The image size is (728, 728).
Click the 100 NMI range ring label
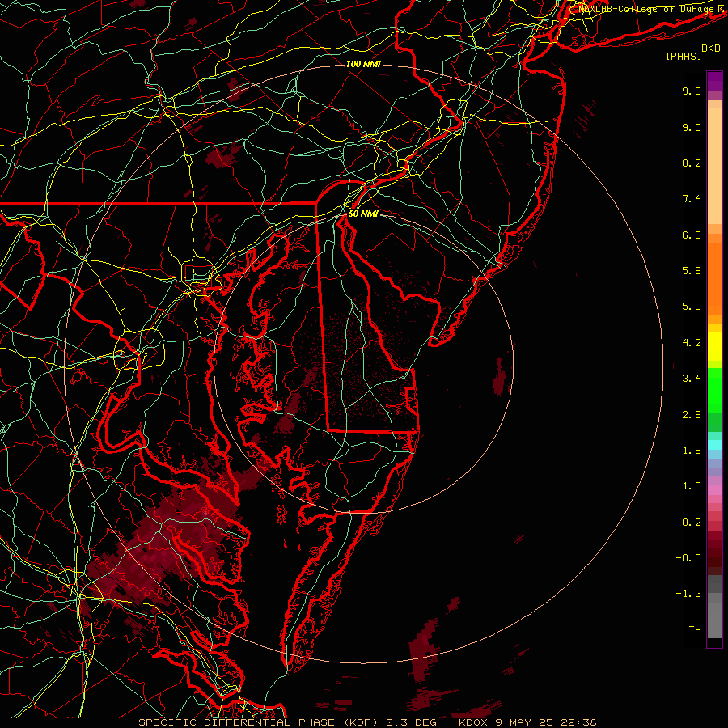[x=363, y=64]
